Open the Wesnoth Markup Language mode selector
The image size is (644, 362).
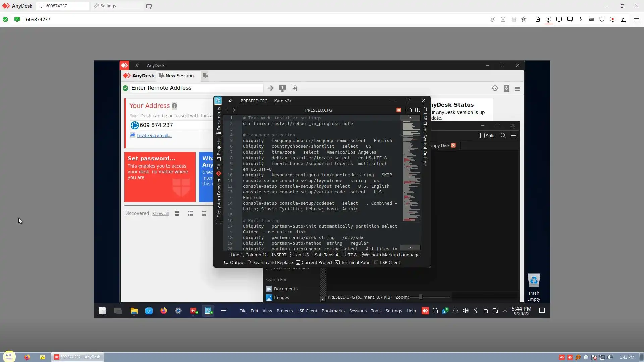click(x=391, y=255)
